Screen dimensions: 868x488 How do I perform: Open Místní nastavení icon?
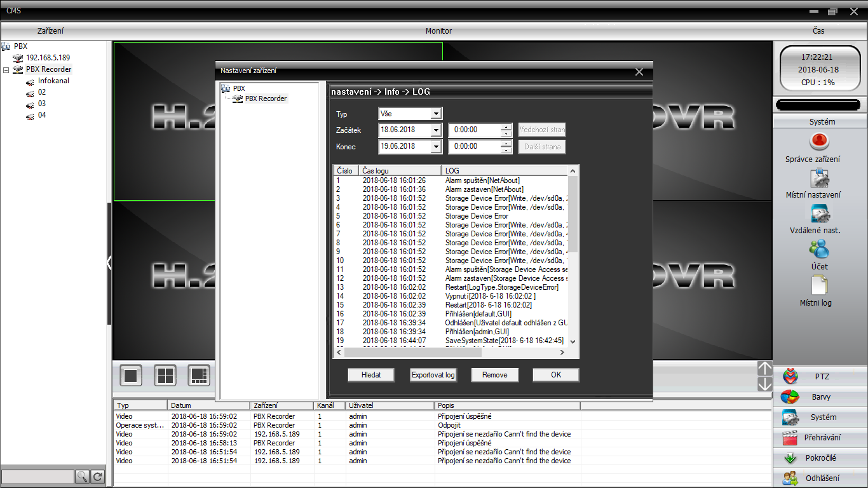[x=820, y=178]
